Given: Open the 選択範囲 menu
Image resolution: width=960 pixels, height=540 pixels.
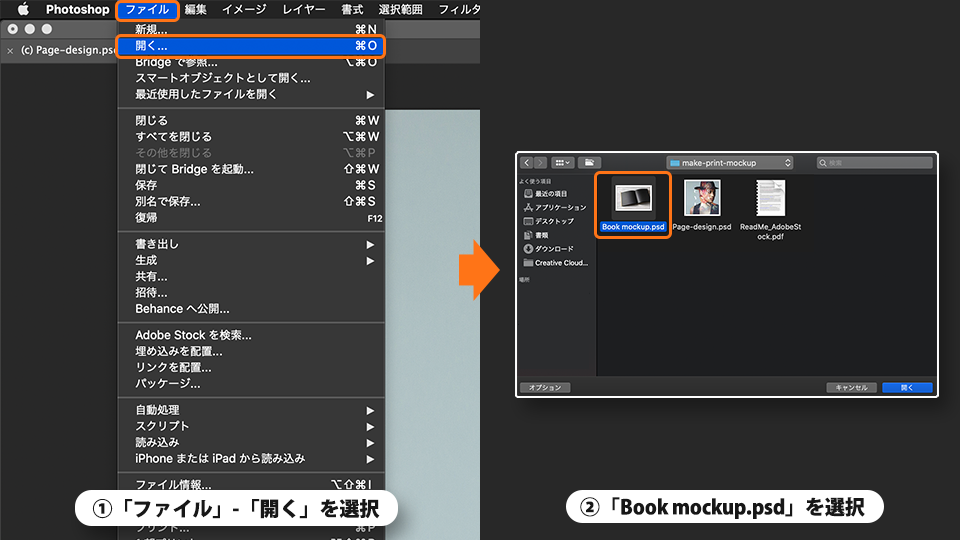Looking at the screenshot, I should pyautogui.click(x=400, y=9).
